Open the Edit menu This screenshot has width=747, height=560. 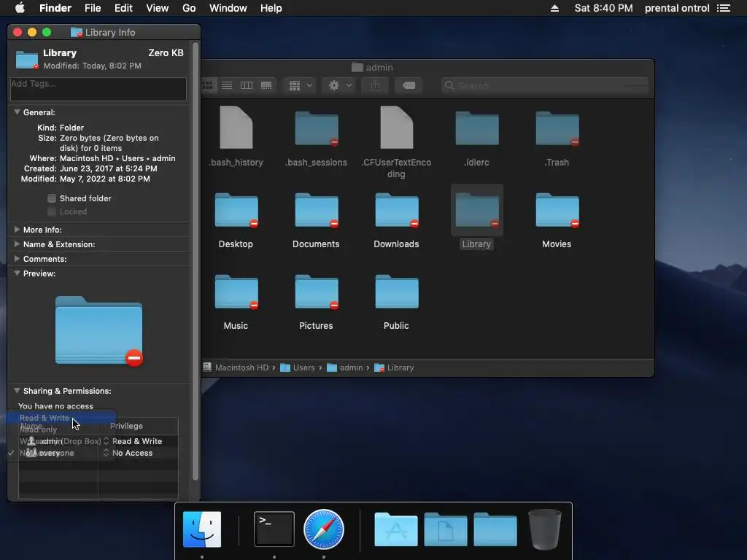pyautogui.click(x=123, y=8)
